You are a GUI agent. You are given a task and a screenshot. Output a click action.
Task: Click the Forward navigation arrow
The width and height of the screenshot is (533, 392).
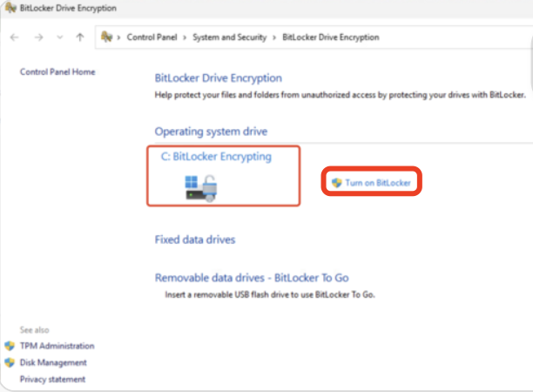click(x=38, y=37)
